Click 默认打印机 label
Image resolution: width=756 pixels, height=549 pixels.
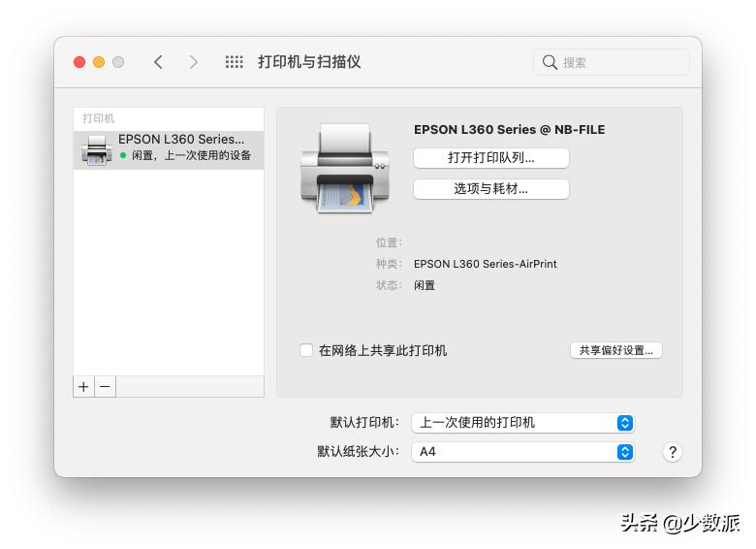tap(364, 423)
